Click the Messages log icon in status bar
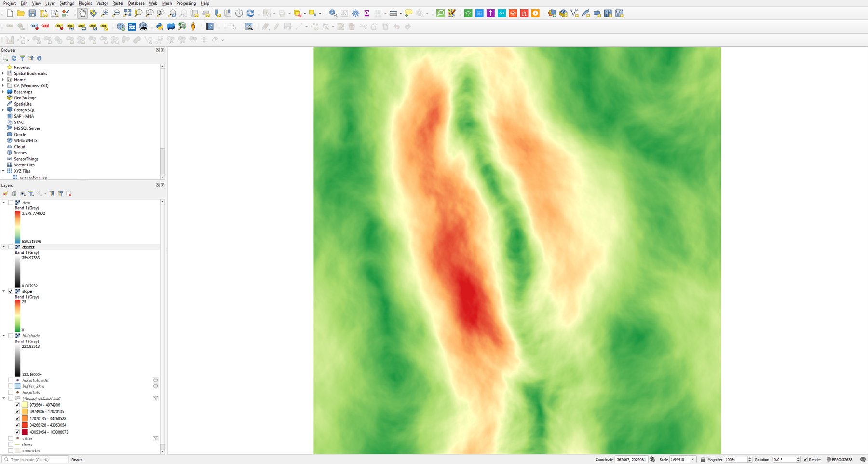The width and height of the screenshot is (868, 464). tap(863, 460)
